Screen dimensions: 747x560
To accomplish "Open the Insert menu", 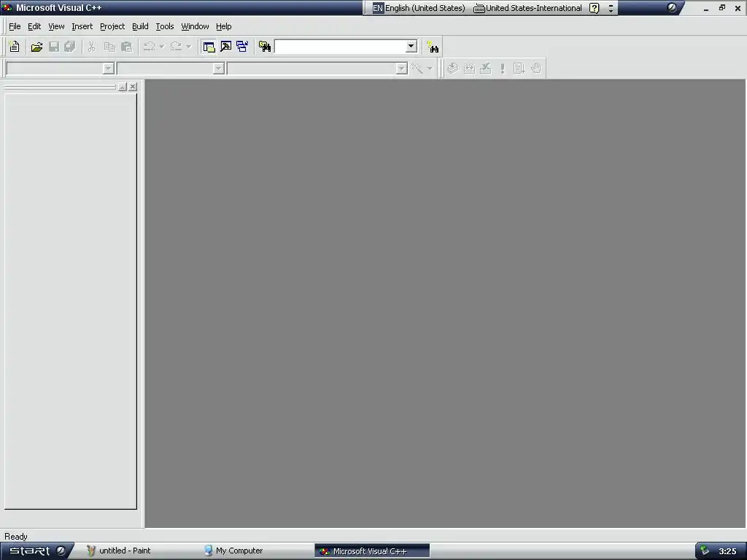I will [82, 26].
